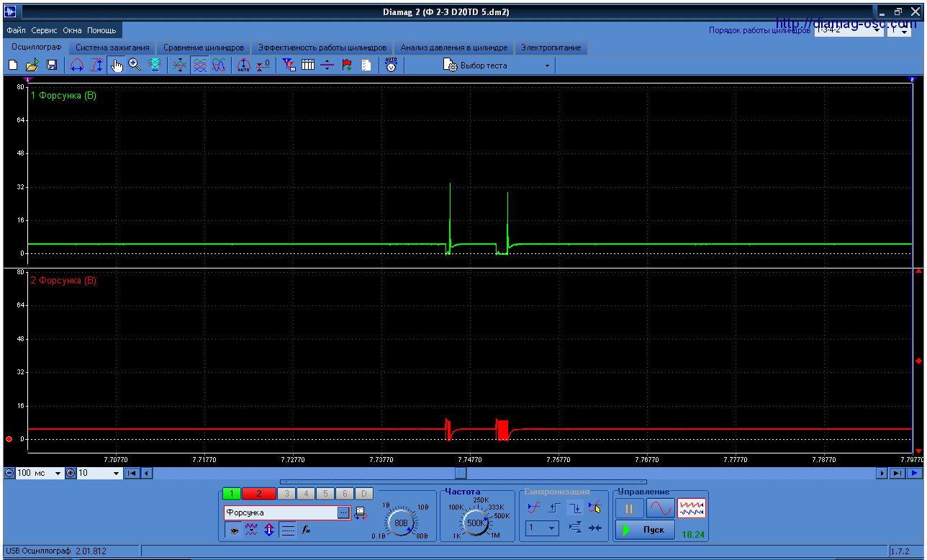
Task: Enable channel 3 button
Action: [x=286, y=494]
